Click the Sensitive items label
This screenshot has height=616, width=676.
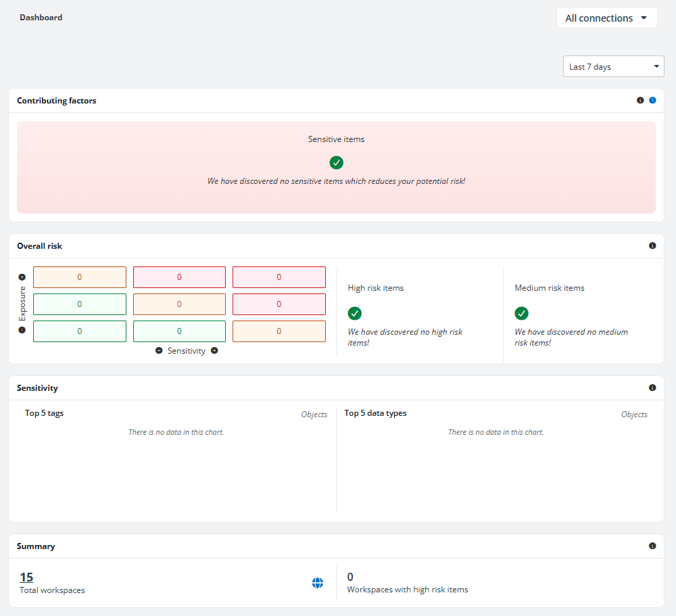336,139
